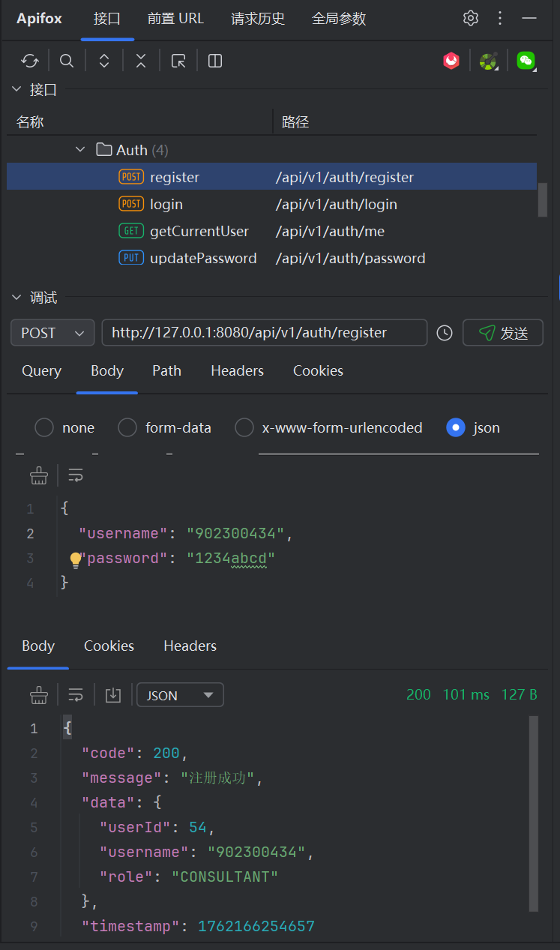560x950 pixels.
Task: Select the form-data radio option
Action: point(165,427)
